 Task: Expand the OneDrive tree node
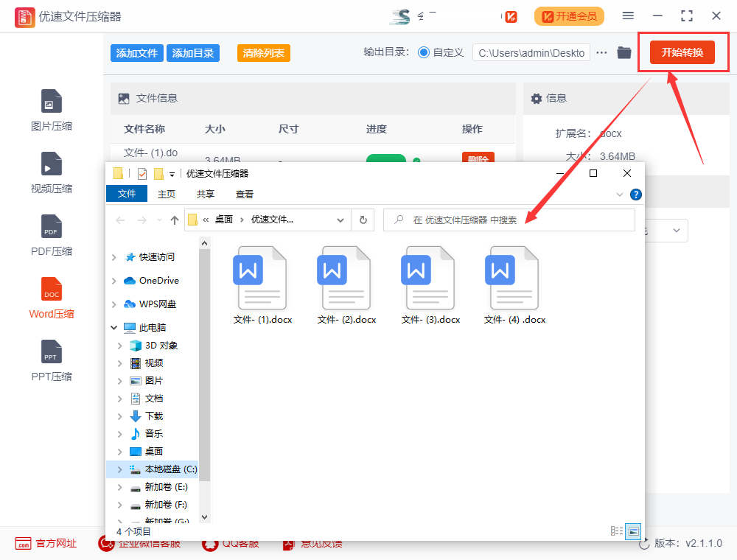coord(113,281)
